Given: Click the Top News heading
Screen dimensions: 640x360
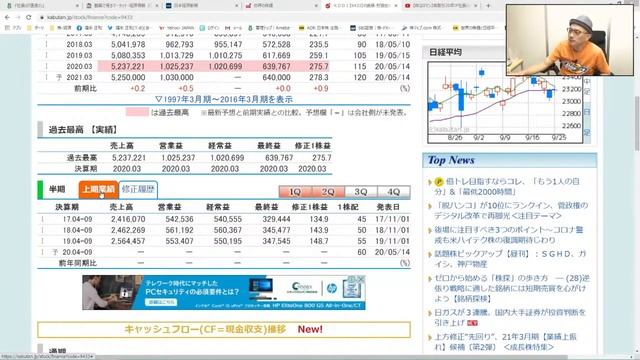Looking at the screenshot, I should coord(451,160).
